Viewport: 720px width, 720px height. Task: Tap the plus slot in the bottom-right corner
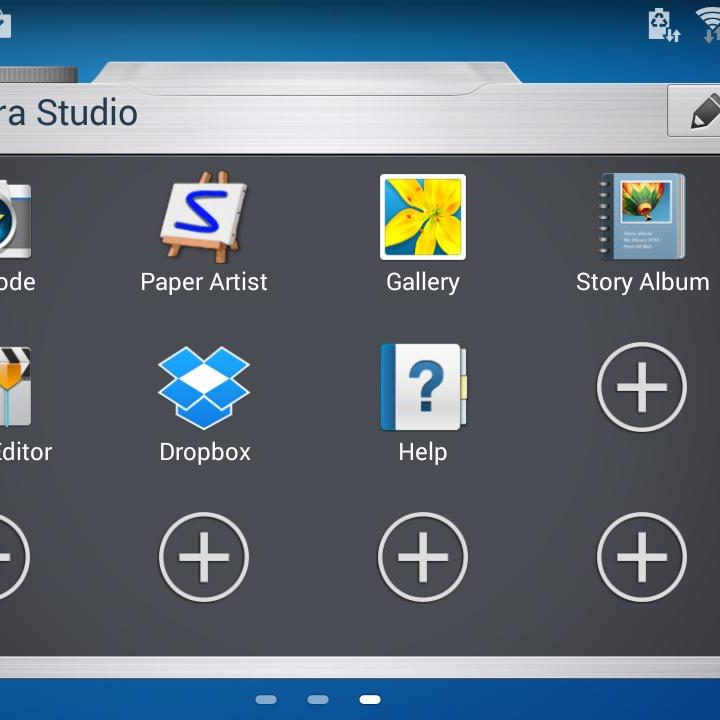click(x=642, y=557)
